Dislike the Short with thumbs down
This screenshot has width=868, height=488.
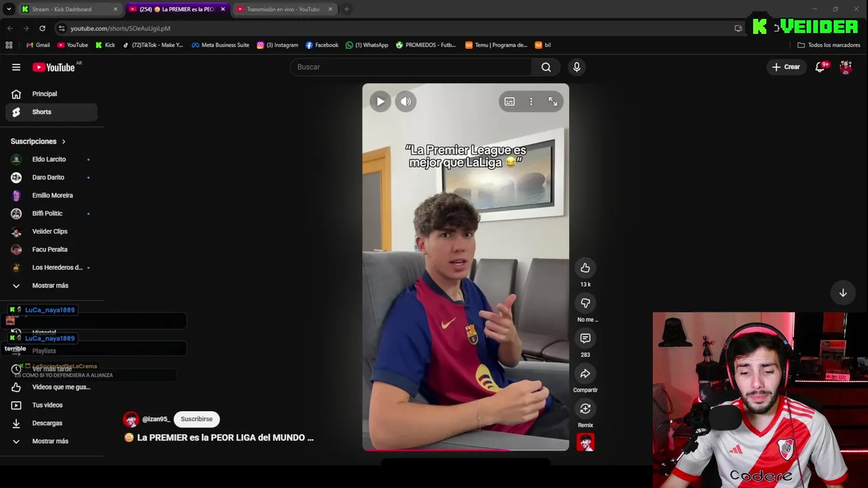coord(585,303)
